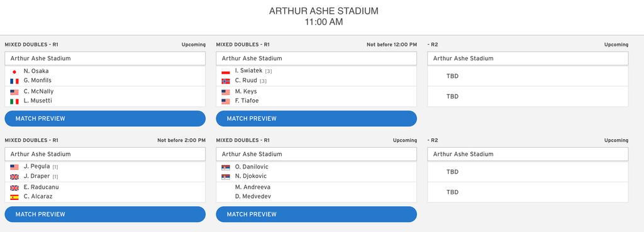Image resolution: width=644 pixels, height=232 pixels.
Task: Click Italy flag beside L. Musetti
Action: [x=14, y=101]
